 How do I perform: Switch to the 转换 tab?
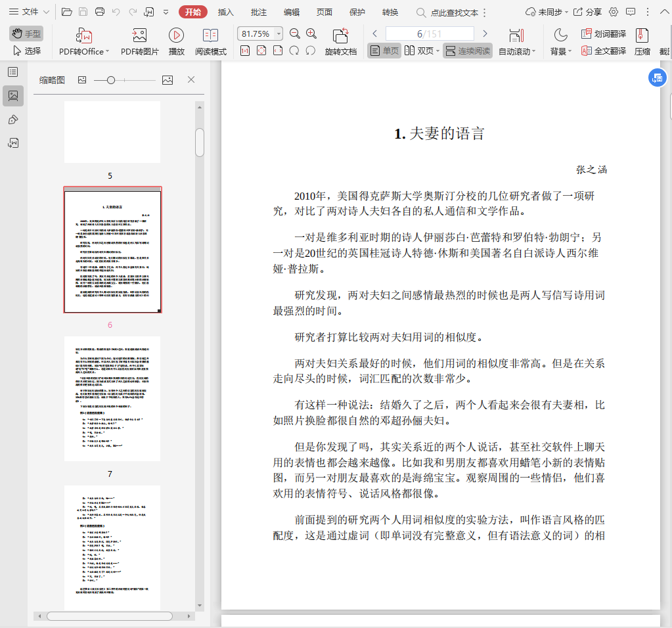coord(390,12)
